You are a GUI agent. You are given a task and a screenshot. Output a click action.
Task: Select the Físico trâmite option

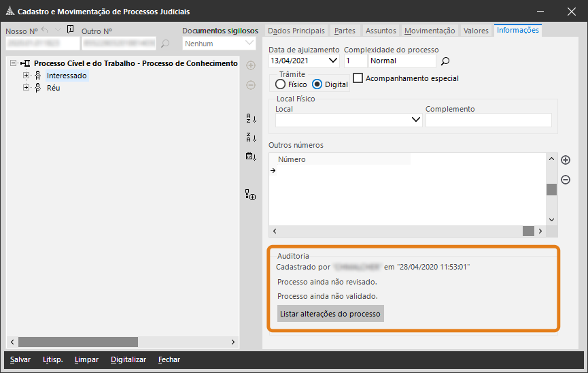tap(280, 84)
